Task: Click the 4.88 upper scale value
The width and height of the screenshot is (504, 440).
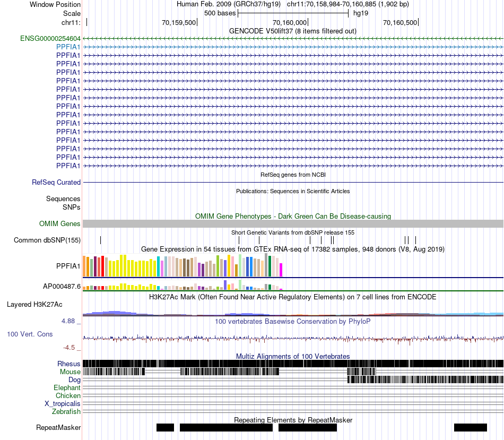Action: 68,321
